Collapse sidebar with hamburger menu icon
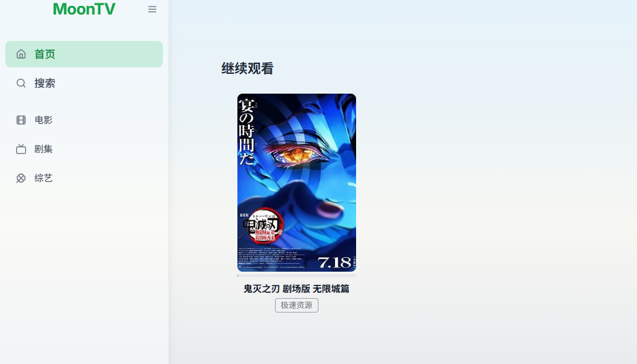Image resolution: width=637 pixels, height=364 pixels. [x=152, y=9]
